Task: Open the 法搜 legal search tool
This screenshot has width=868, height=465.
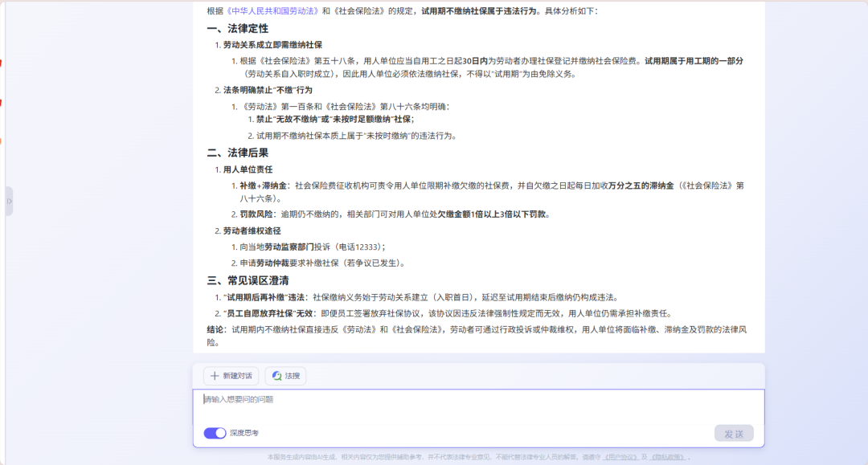Action: 285,376
